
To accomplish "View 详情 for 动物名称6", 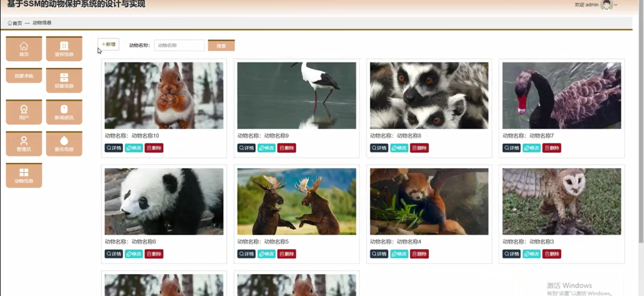I will (x=114, y=254).
